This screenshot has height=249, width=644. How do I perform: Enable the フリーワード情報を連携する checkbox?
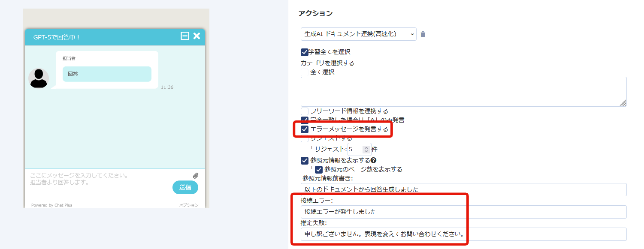click(305, 111)
